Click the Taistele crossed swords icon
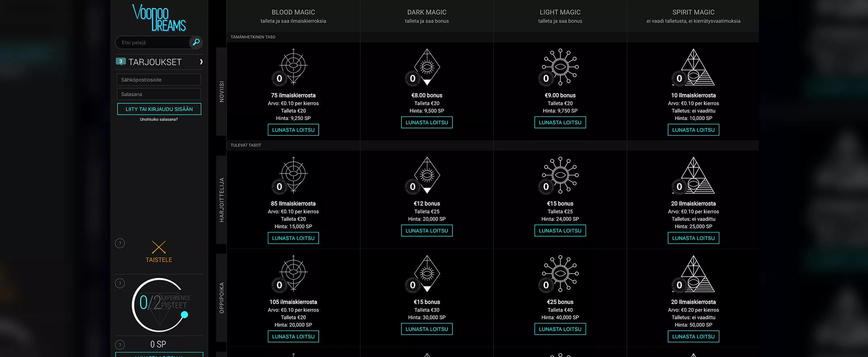868x357 pixels. tap(159, 247)
